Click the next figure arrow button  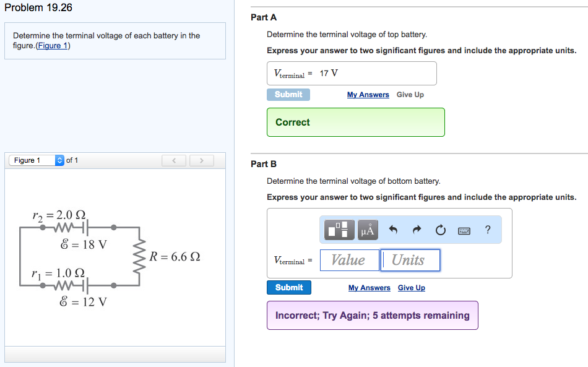[201, 160]
